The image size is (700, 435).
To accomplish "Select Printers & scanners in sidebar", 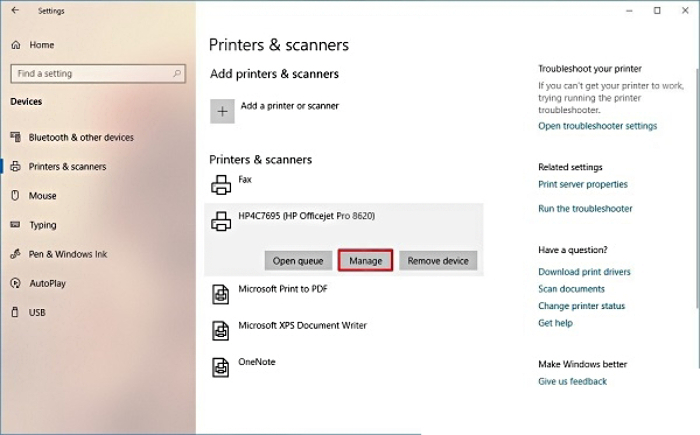I will click(67, 166).
